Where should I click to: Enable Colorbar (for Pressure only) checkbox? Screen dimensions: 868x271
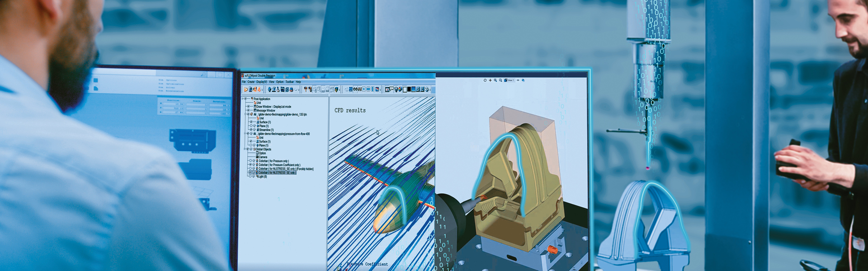pyautogui.click(x=250, y=161)
